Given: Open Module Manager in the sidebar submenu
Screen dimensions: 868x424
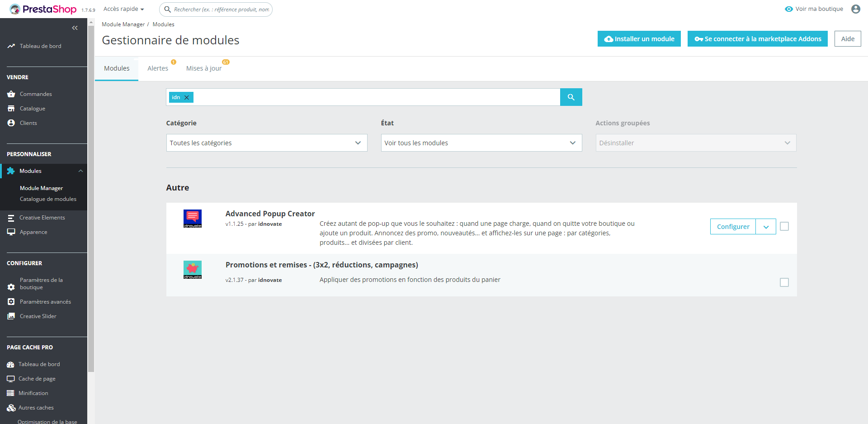Looking at the screenshot, I should (x=42, y=188).
